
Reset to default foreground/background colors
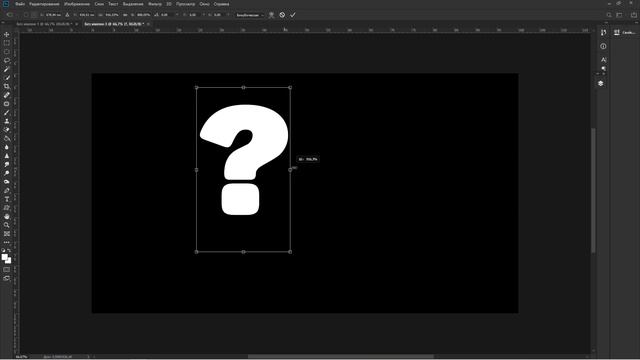pyautogui.click(x=4, y=250)
